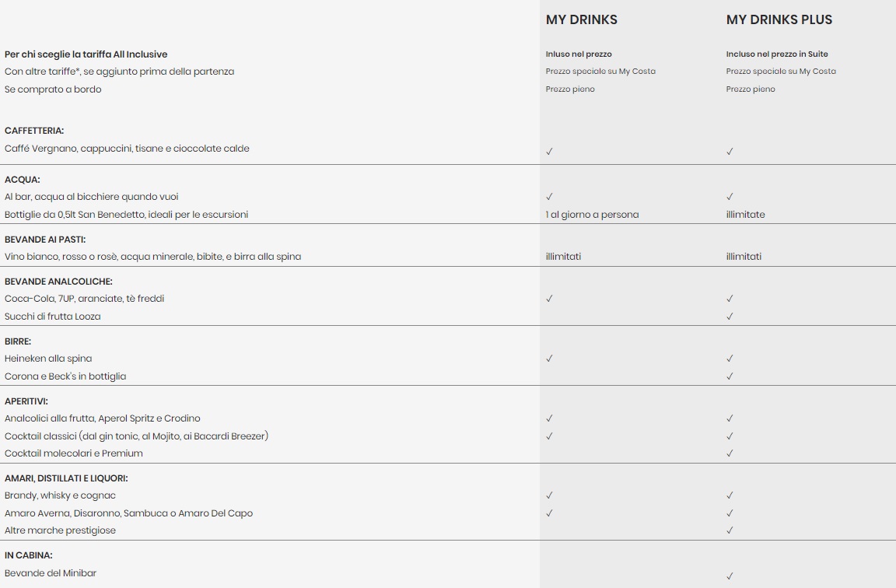This screenshot has width=896, height=588.
Task: Click My Drinks Plus checkmark for Succhi di frutta Looza
Action: pos(730,317)
